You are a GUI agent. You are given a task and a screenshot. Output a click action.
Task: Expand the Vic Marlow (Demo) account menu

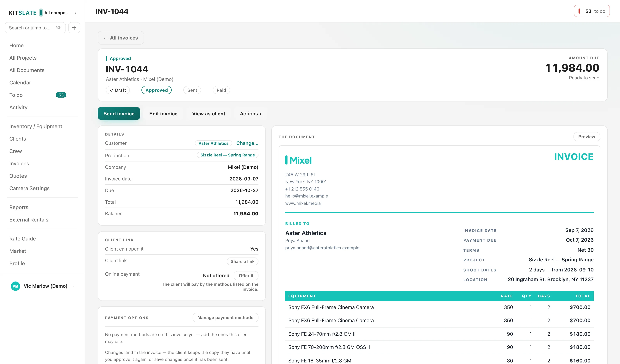pyautogui.click(x=43, y=286)
